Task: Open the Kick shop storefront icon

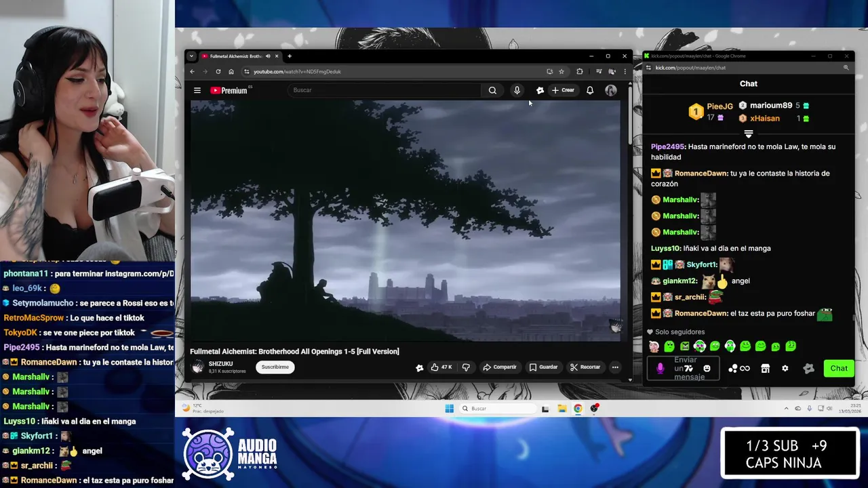Action: coord(765,368)
